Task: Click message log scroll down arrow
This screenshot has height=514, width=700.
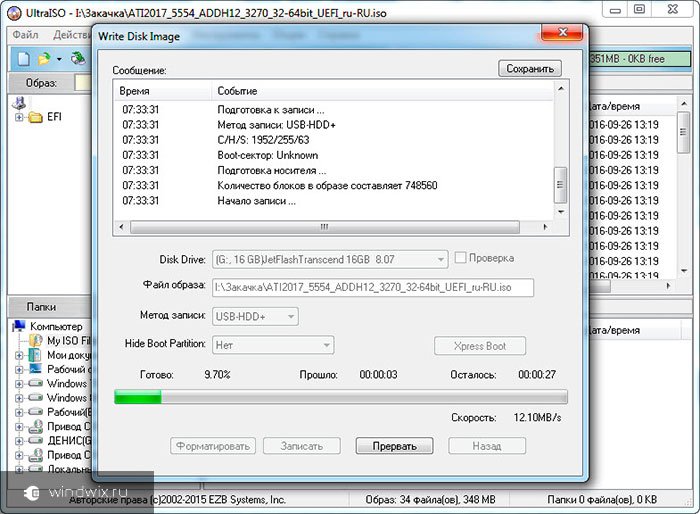Action: pyautogui.click(x=561, y=211)
